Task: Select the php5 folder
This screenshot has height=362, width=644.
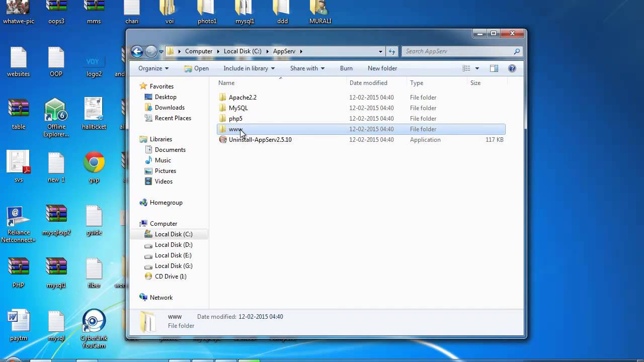Action: pos(235,119)
